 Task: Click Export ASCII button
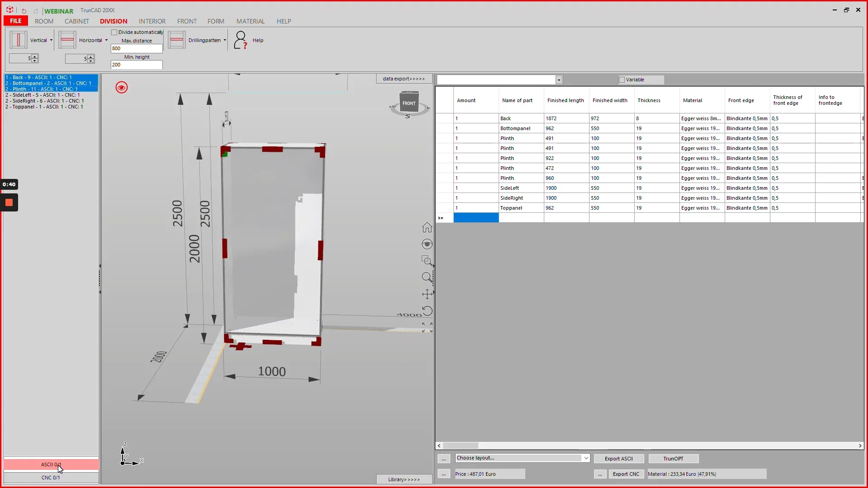click(x=618, y=459)
